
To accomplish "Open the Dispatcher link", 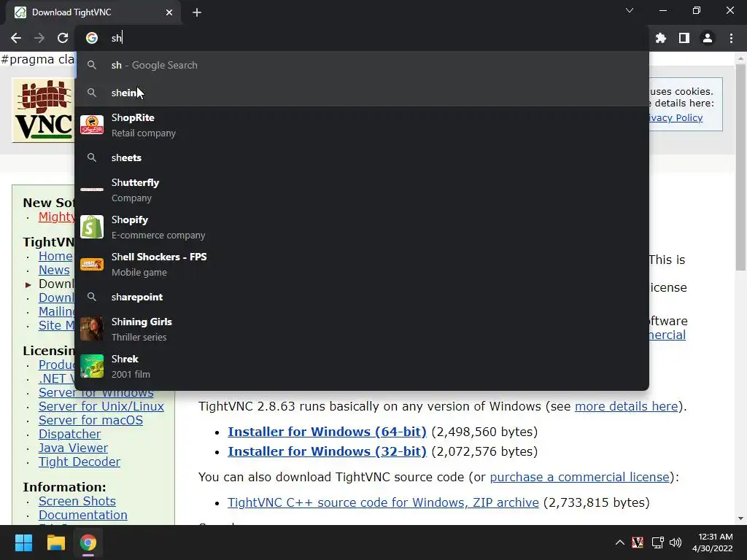I will point(69,435).
